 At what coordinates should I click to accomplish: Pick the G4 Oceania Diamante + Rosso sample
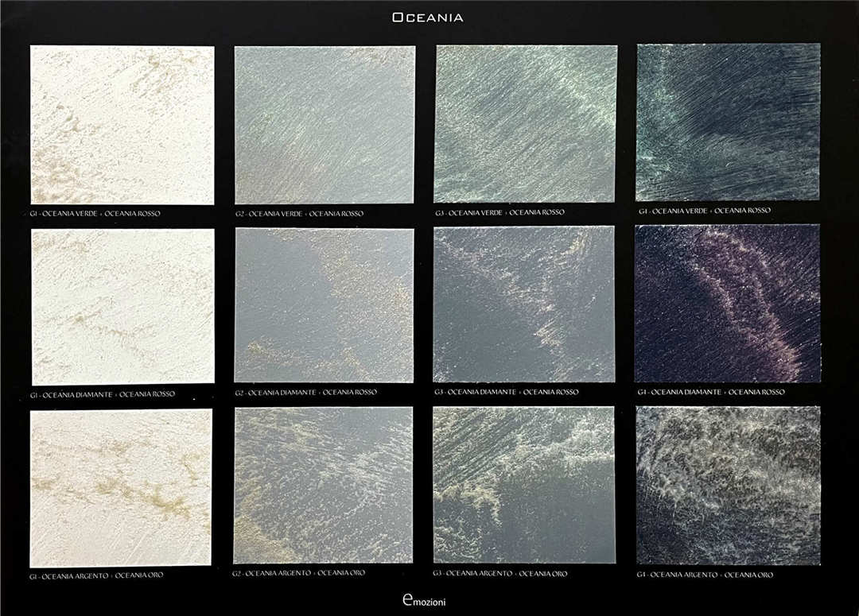[728, 304]
